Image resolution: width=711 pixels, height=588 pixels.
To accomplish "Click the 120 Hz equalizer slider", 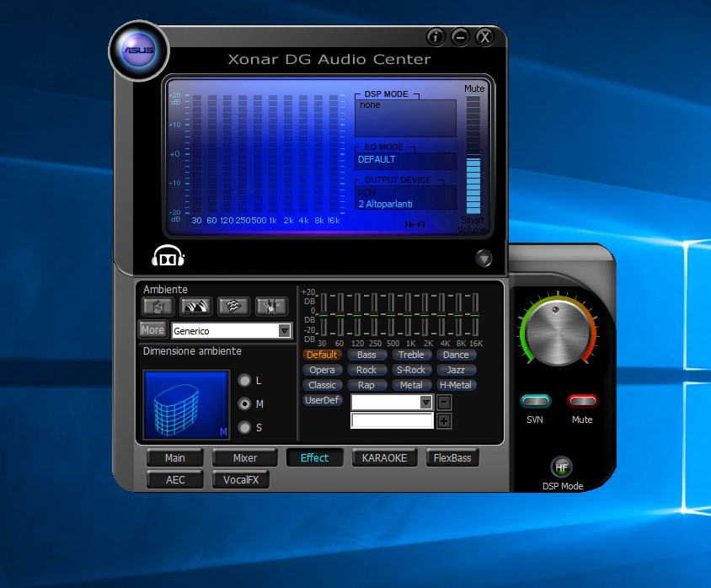I will click(x=357, y=314).
